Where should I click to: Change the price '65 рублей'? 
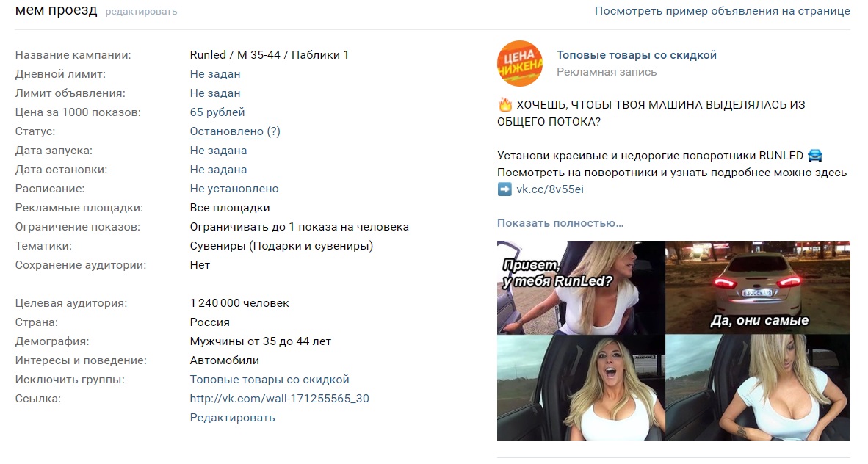coord(217,112)
